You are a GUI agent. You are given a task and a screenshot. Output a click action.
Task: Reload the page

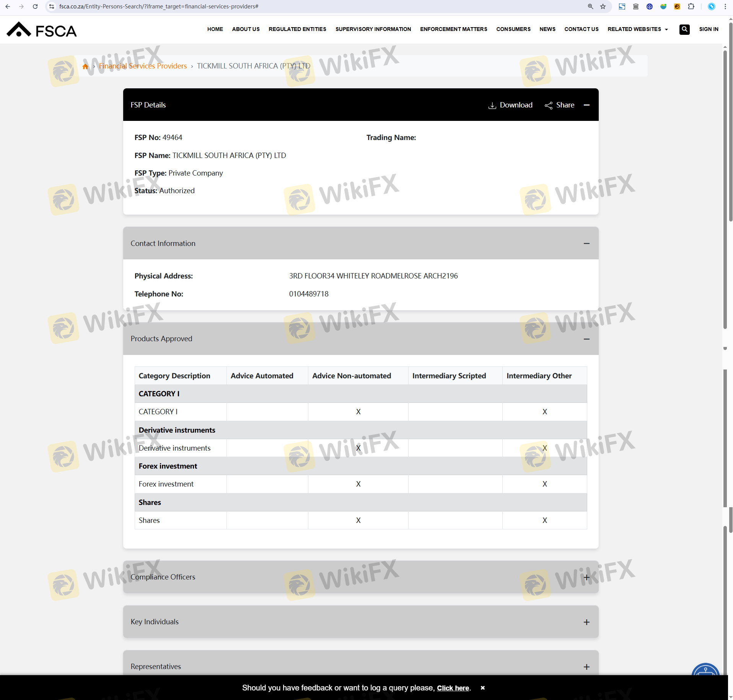[x=35, y=7]
